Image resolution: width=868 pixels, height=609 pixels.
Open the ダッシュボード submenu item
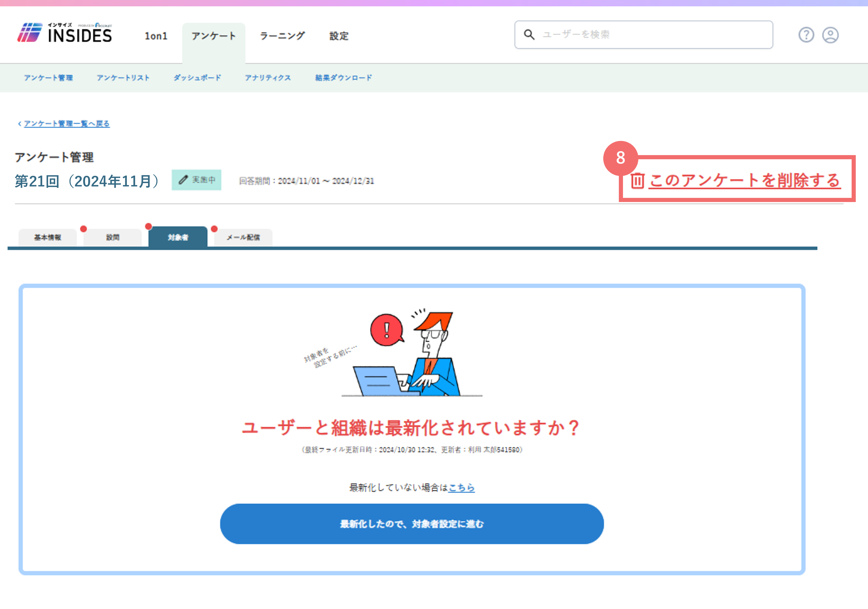(197, 78)
